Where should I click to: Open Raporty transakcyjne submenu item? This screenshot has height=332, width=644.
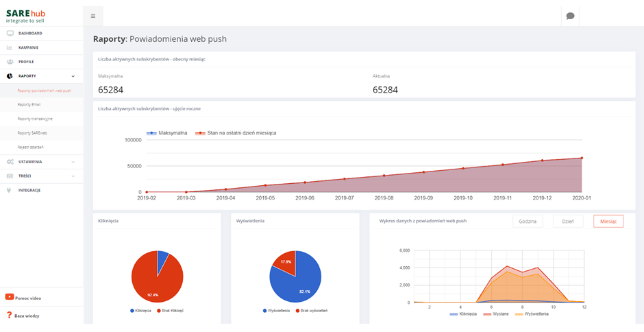(34, 119)
